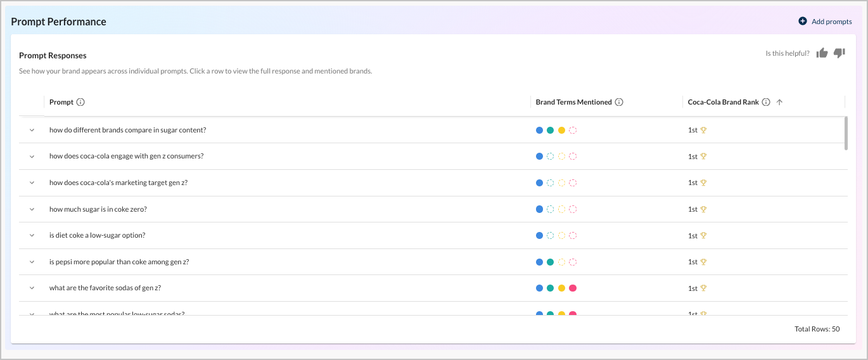
Task: Open info icon next to Brand Terms Mentioned
Action: click(619, 102)
